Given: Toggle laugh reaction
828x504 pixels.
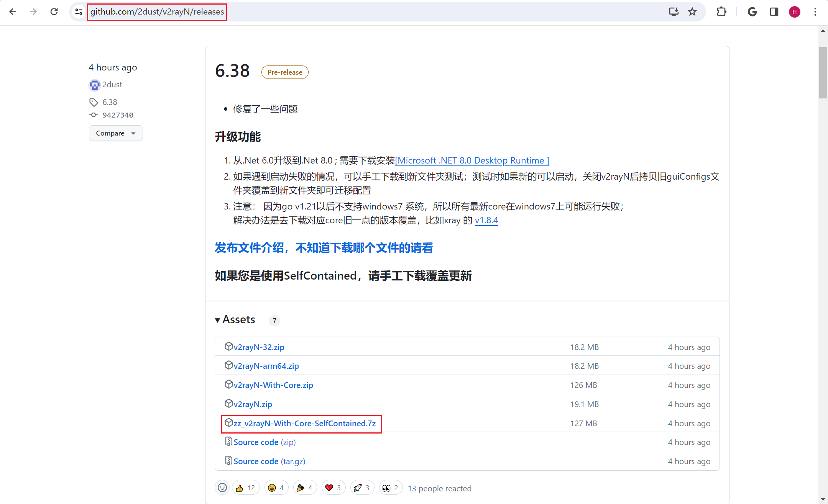Looking at the screenshot, I should (x=276, y=488).
